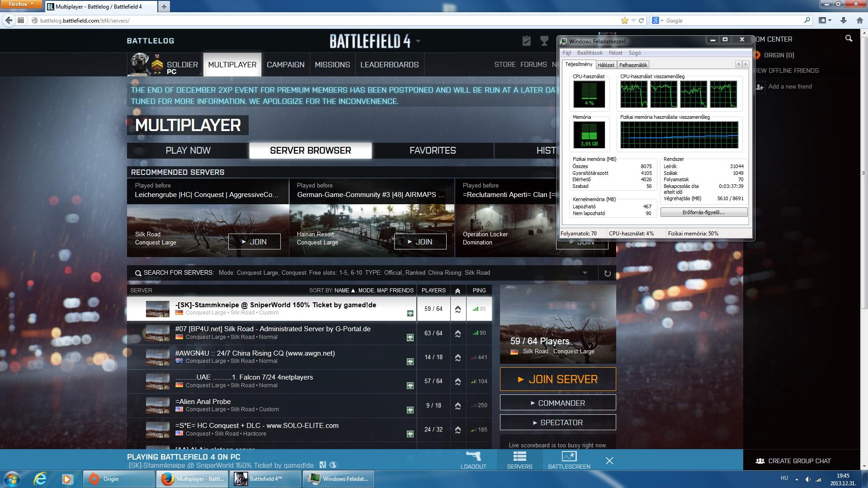Open the MULTIPLAYER navigation tab

coord(232,65)
